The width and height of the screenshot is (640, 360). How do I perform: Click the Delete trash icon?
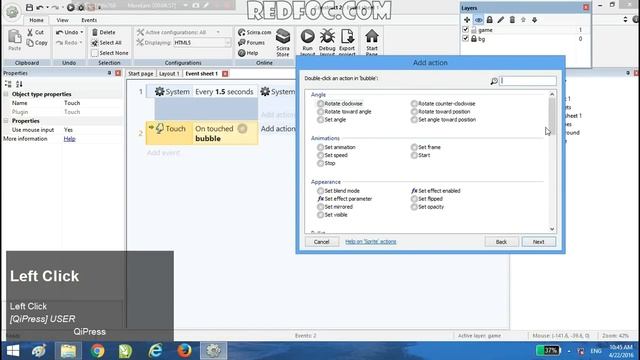[95, 32]
